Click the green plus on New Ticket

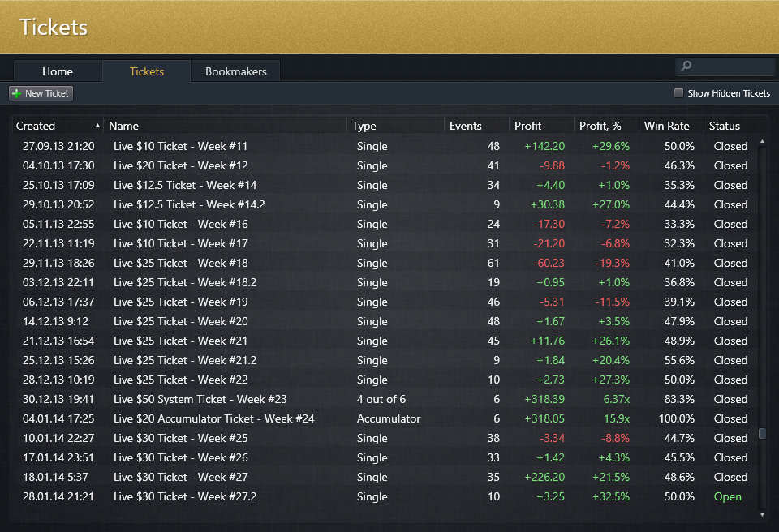pos(17,92)
